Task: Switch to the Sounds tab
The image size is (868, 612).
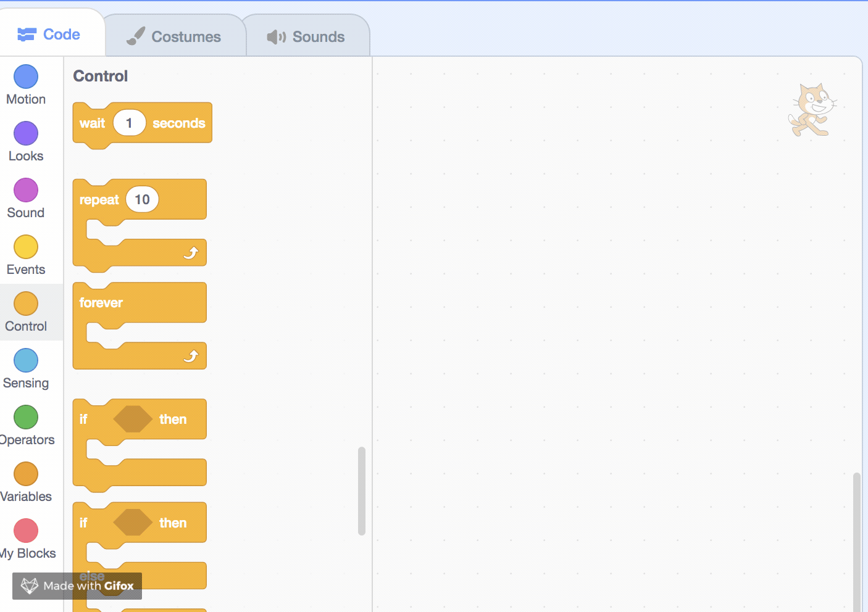Action: tap(307, 36)
